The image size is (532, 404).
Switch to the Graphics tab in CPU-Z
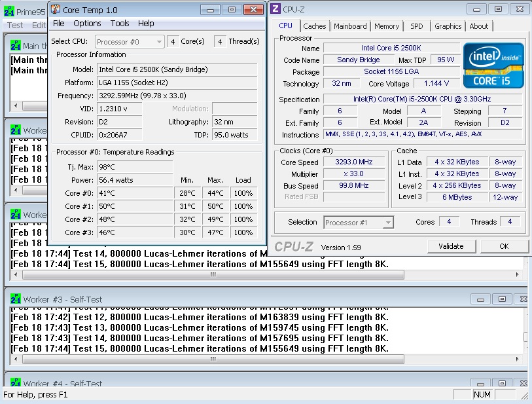click(x=448, y=26)
